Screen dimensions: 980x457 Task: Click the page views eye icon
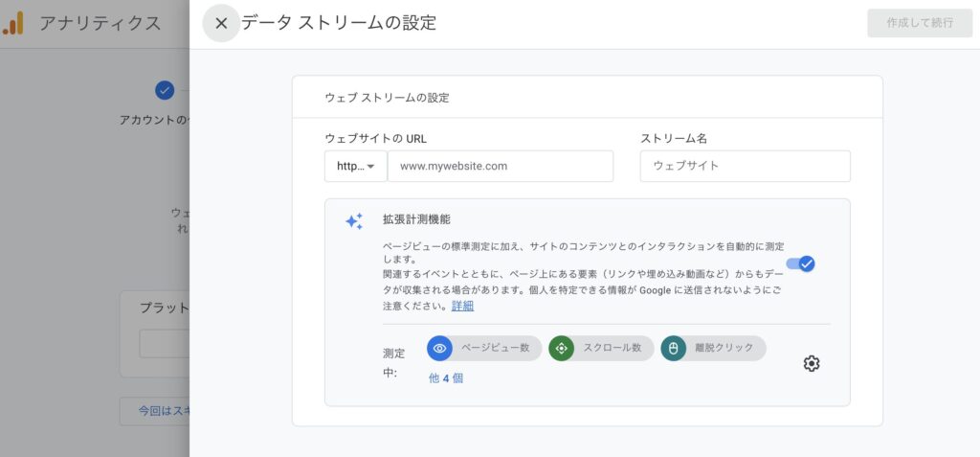pyautogui.click(x=439, y=348)
